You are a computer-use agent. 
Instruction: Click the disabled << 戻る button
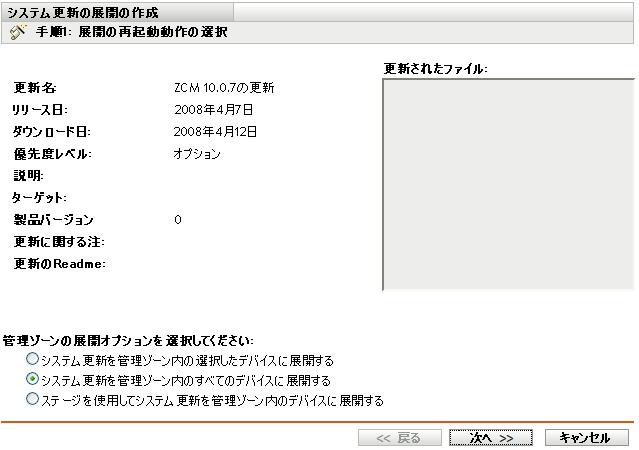pyautogui.click(x=400, y=438)
